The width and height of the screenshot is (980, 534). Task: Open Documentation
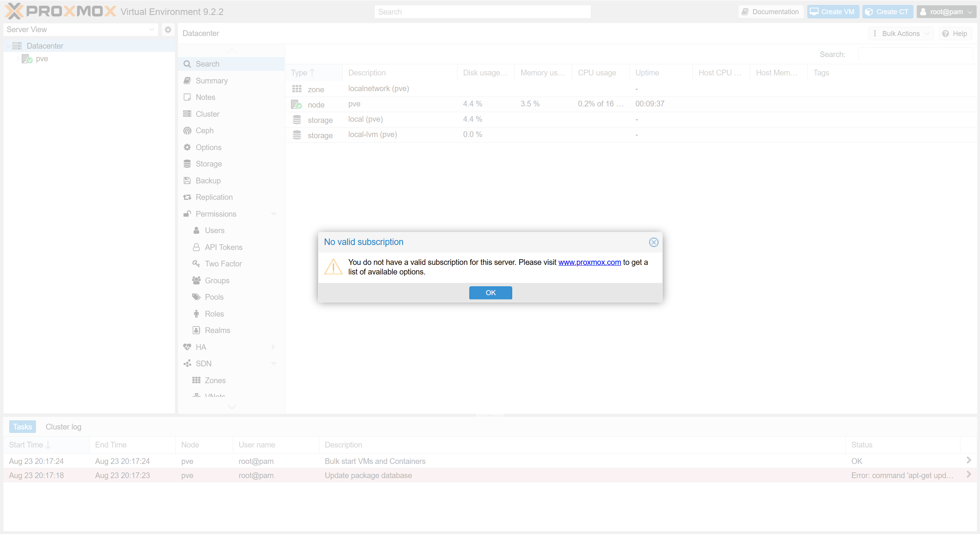771,12
